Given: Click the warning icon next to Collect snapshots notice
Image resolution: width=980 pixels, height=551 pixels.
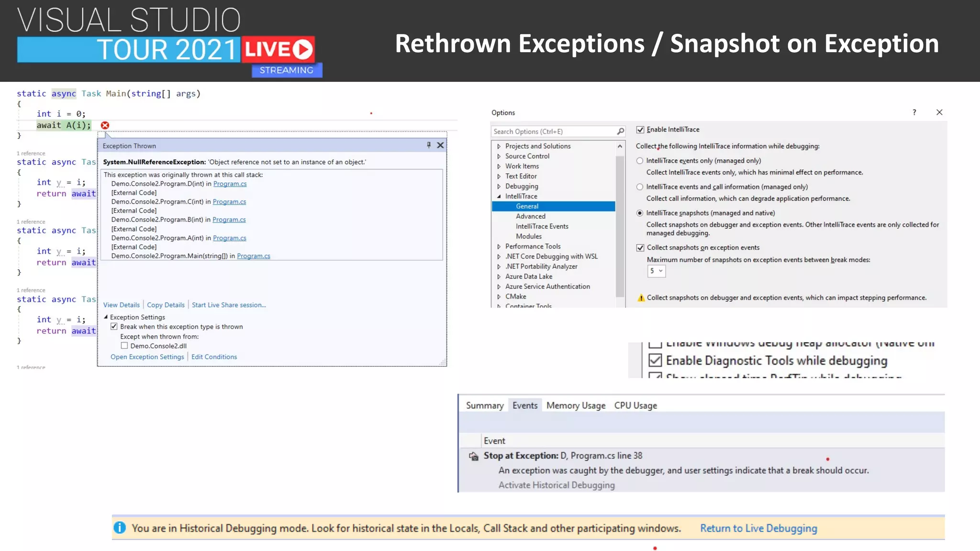Looking at the screenshot, I should click(641, 298).
